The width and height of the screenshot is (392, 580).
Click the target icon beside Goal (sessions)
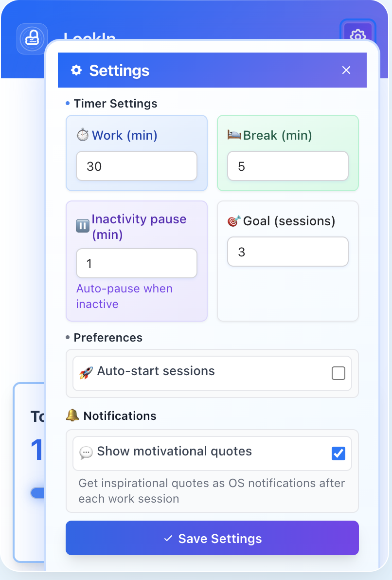[234, 221]
